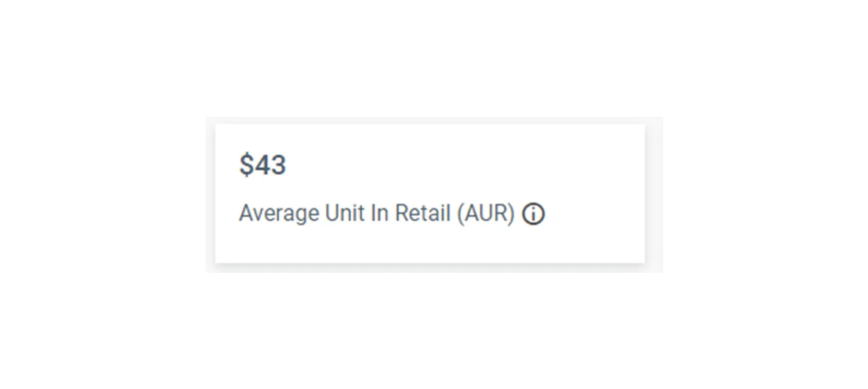This screenshot has width=868, height=389.
Task: Click the word 'Unit' in the metric label
Action: (x=341, y=214)
